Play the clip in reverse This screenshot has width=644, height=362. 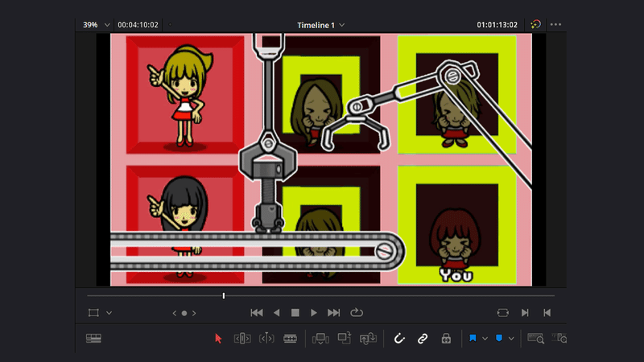pos(277,313)
